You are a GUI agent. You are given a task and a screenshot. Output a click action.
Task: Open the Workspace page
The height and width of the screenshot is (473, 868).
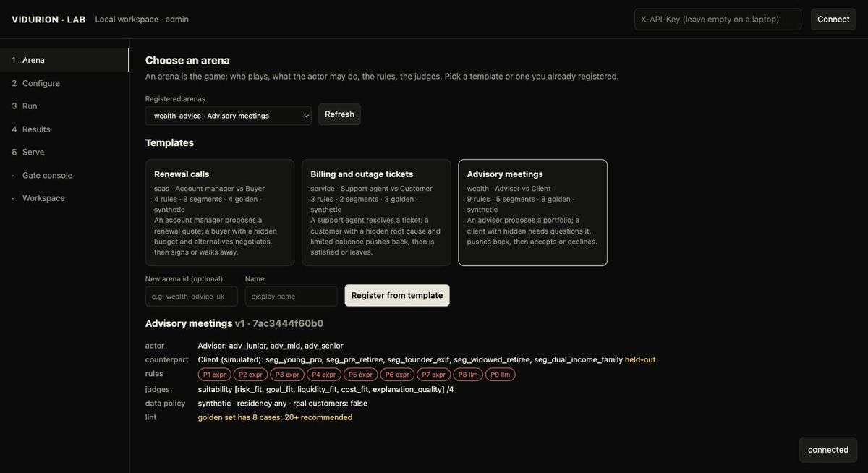64,198
